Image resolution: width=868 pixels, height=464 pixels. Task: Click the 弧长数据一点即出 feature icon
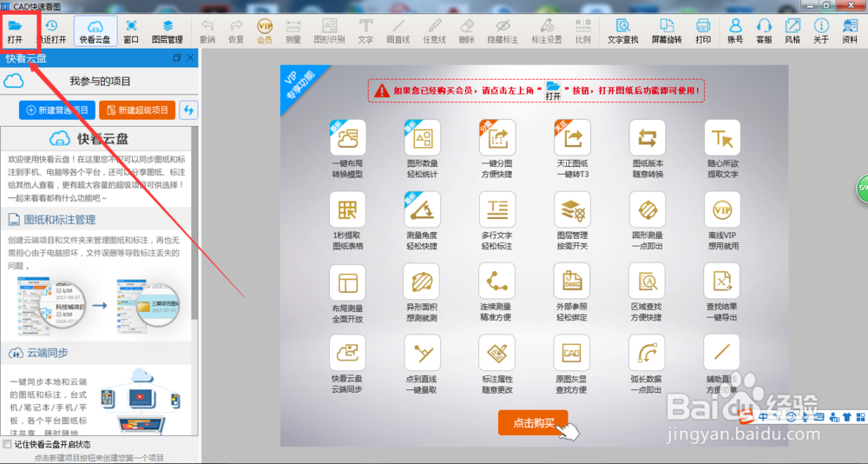coord(648,353)
